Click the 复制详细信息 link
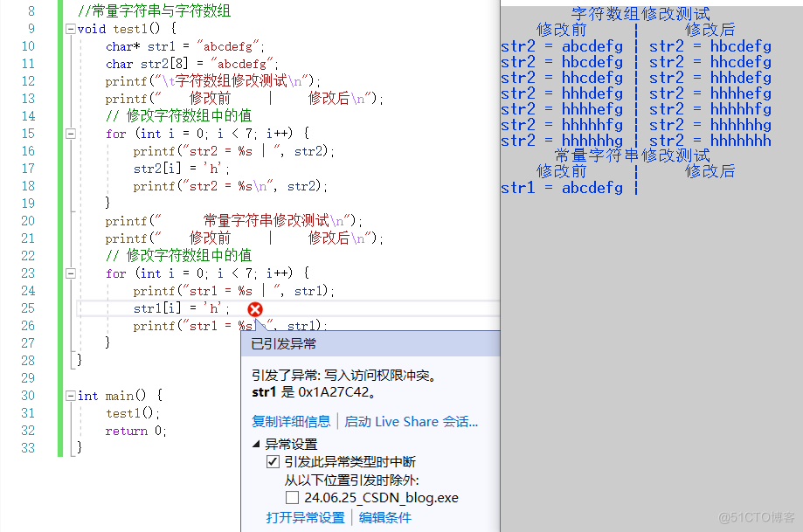This screenshot has height=532, width=803. coord(291,421)
